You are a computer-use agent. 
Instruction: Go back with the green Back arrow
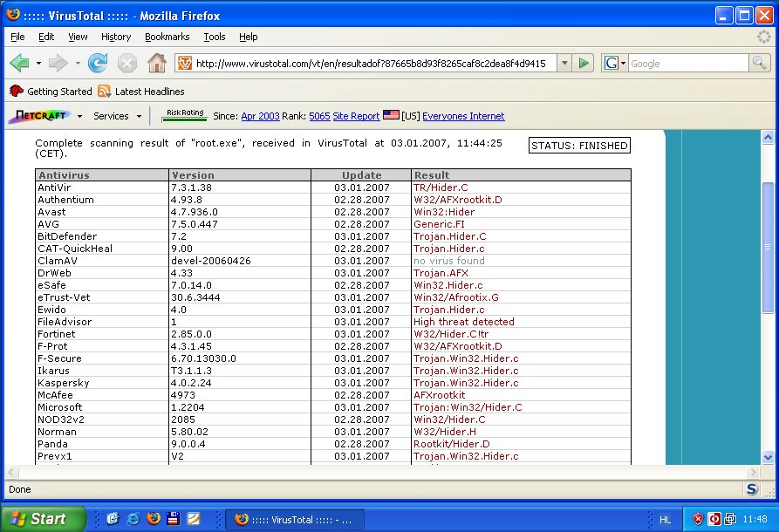point(20,63)
